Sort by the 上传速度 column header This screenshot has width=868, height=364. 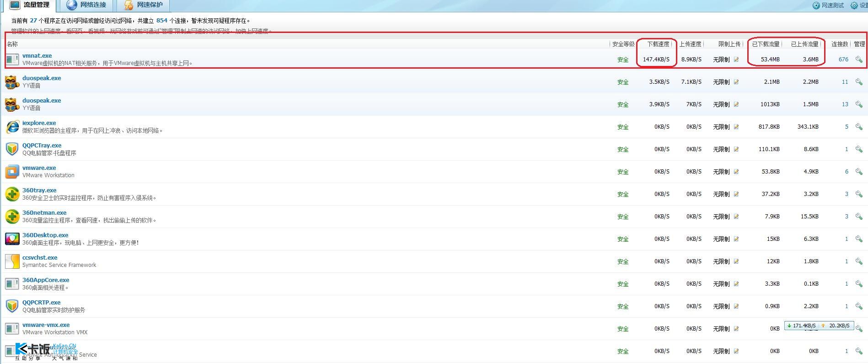click(690, 44)
